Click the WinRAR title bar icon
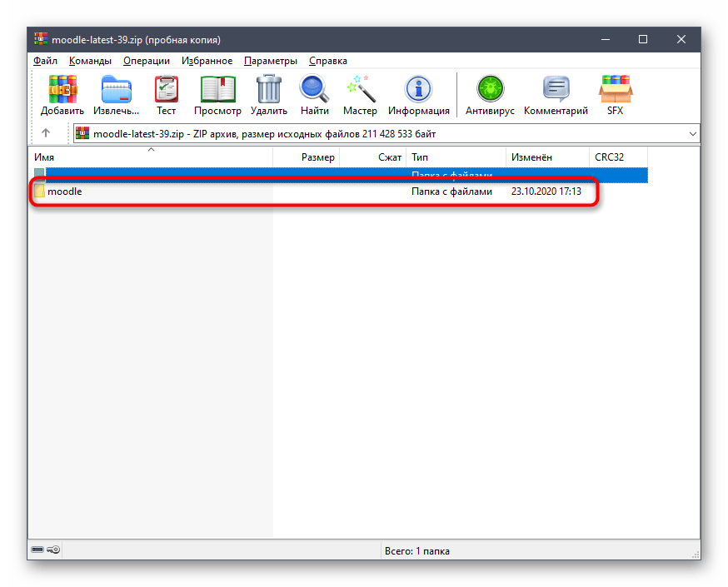728x587 pixels. pos(41,39)
